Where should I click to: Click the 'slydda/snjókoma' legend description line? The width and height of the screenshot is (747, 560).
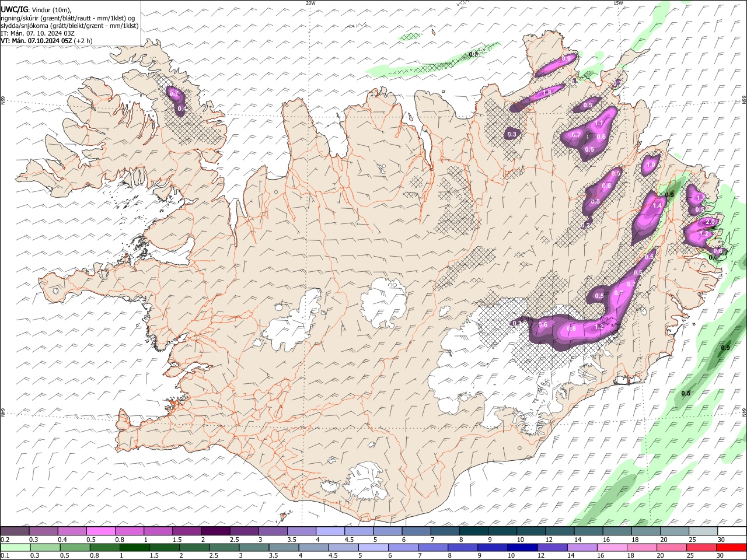pyautogui.click(x=70, y=26)
